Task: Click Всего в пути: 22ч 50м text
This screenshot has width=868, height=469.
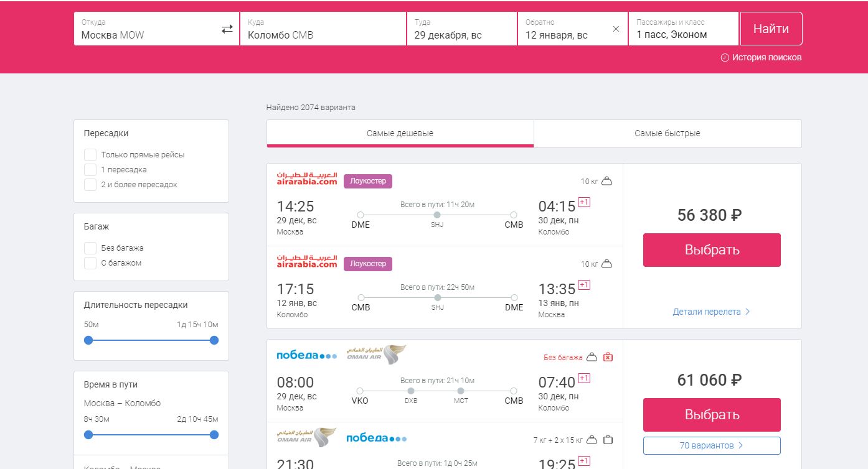Action: pyautogui.click(x=437, y=287)
